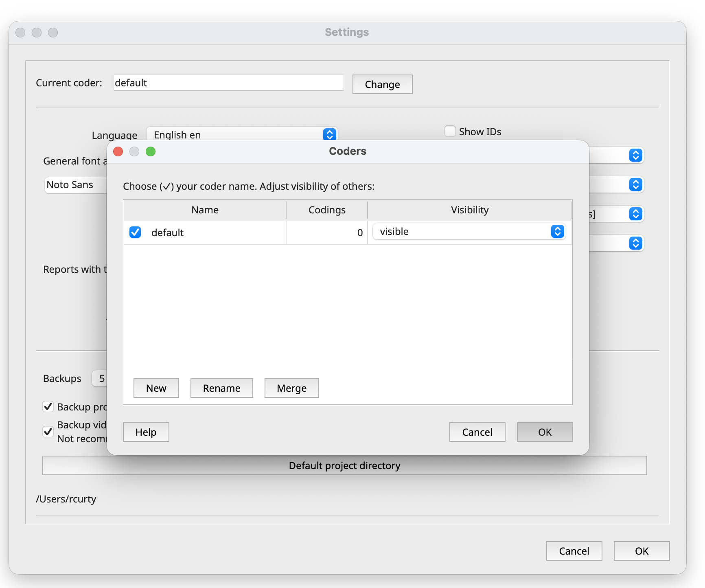The height and width of the screenshot is (588, 705).
Task: Open the Noto Sans font dropdown
Action: 76,185
